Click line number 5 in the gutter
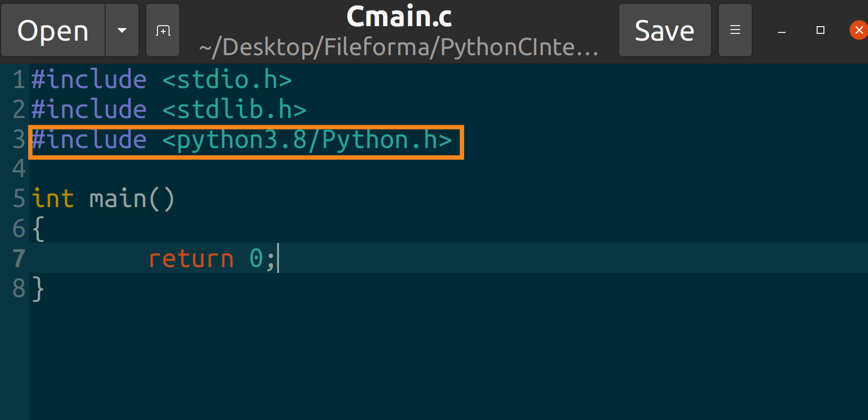The image size is (868, 420). tap(18, 198)
